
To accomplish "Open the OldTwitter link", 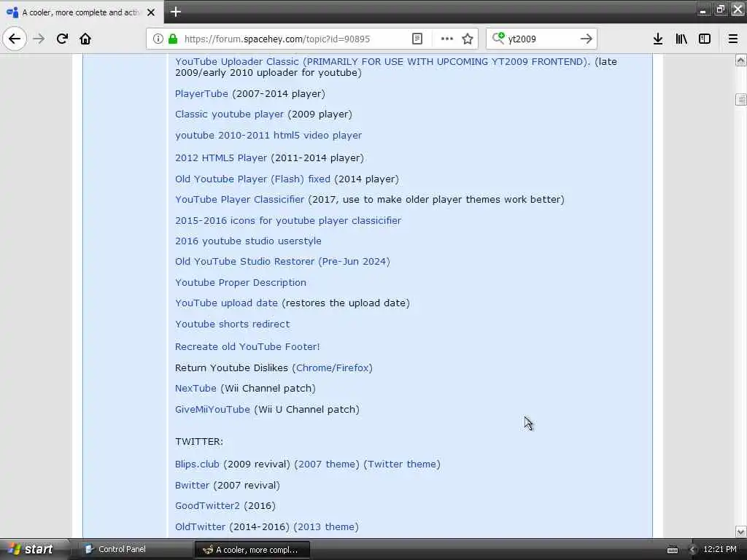I will (x=200, y=526).
